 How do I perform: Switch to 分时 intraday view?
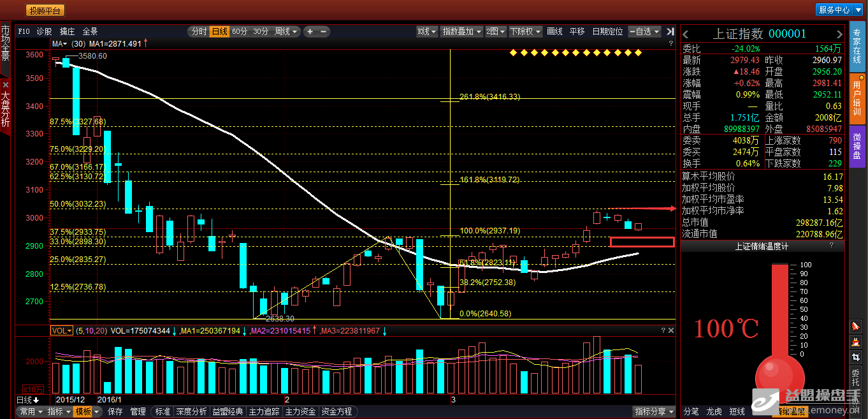(x=199, y=31)
